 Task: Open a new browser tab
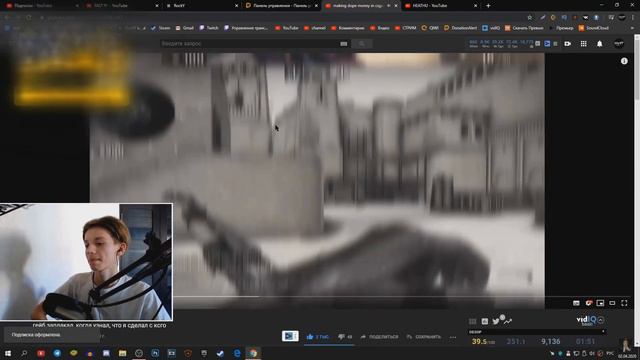(x=488, y=6)
